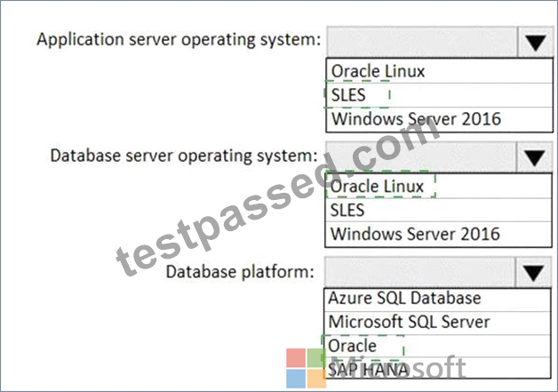Image resolution: width=558 pixels, height=392 pixels.
Task: Click the Database platform label
Action: [240, 272]
